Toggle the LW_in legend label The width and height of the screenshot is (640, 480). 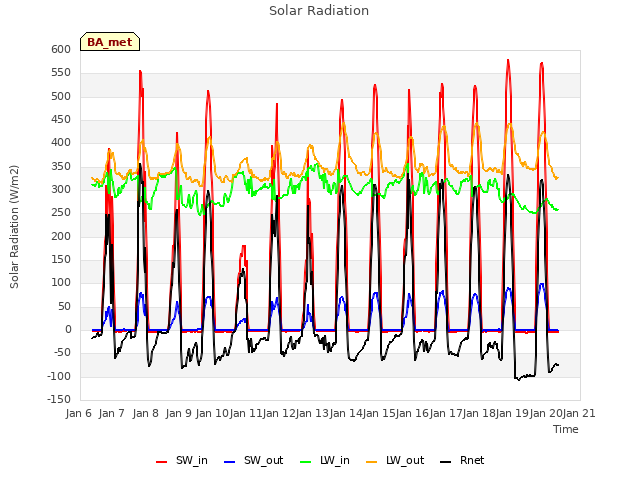pyautogui.click(x=335, y=460)
